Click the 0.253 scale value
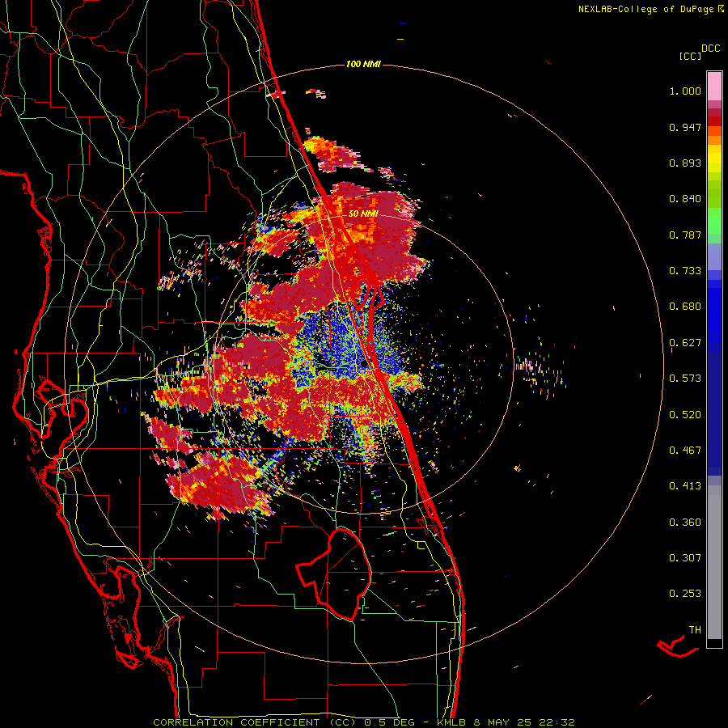The image size is (728, 728). (x=685, y=594)
